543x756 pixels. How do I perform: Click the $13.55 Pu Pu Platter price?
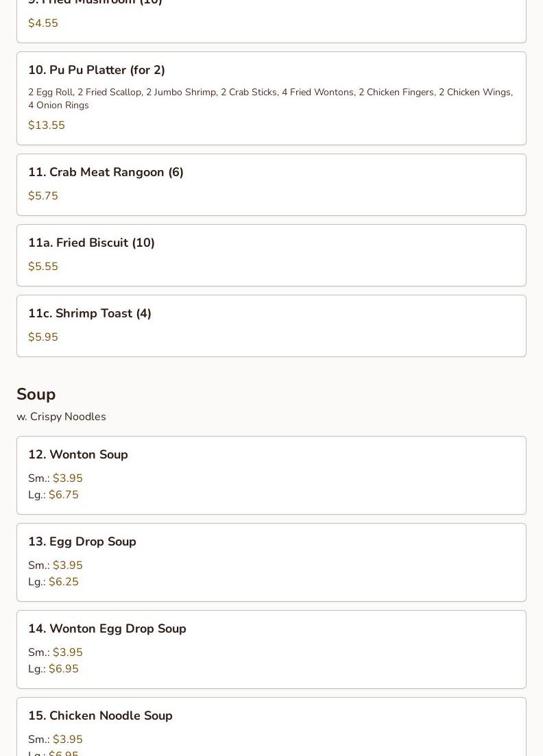pos(47,125)
